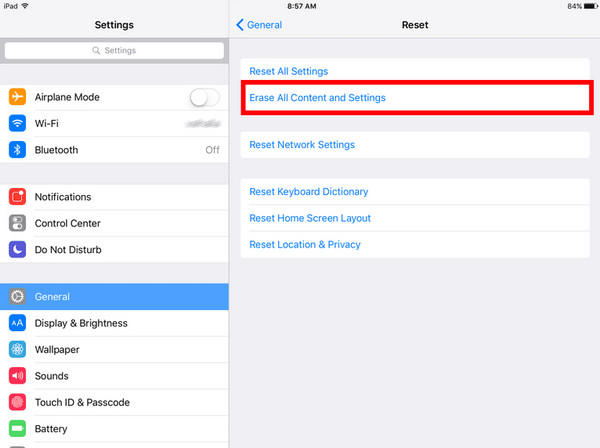Tap the blue Wi-Fi icon

[x=17, y=123]
